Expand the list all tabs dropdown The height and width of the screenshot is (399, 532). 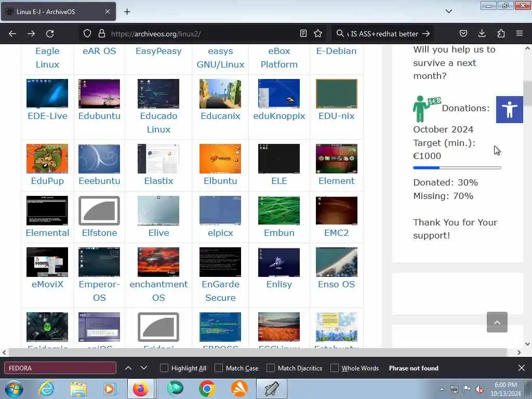click(448, 11)
